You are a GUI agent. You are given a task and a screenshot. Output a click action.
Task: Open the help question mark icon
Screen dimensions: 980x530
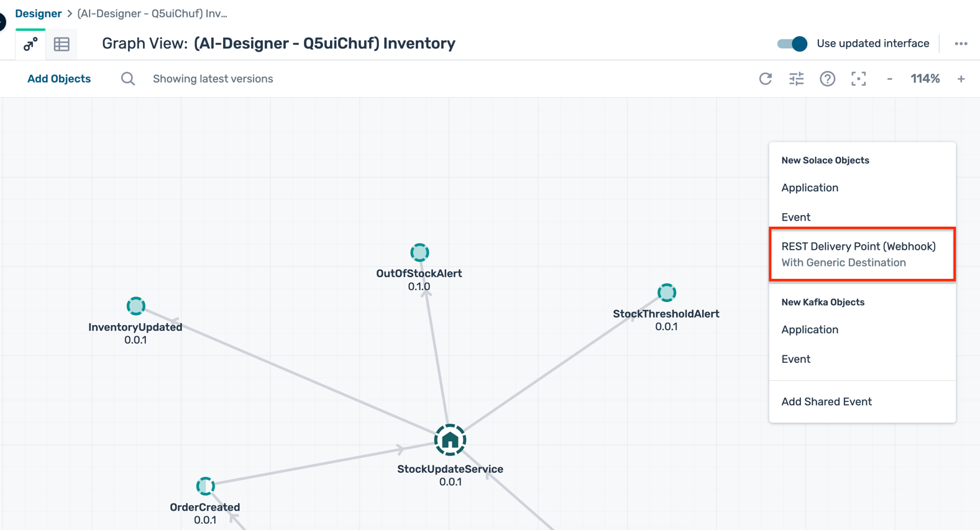point(827,79)
